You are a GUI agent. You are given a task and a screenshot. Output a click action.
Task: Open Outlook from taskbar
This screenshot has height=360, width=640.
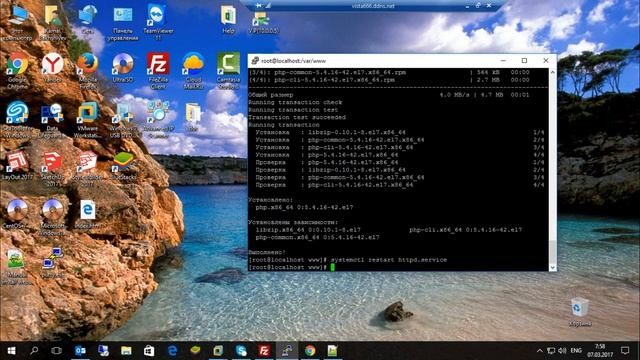(80, 351)
